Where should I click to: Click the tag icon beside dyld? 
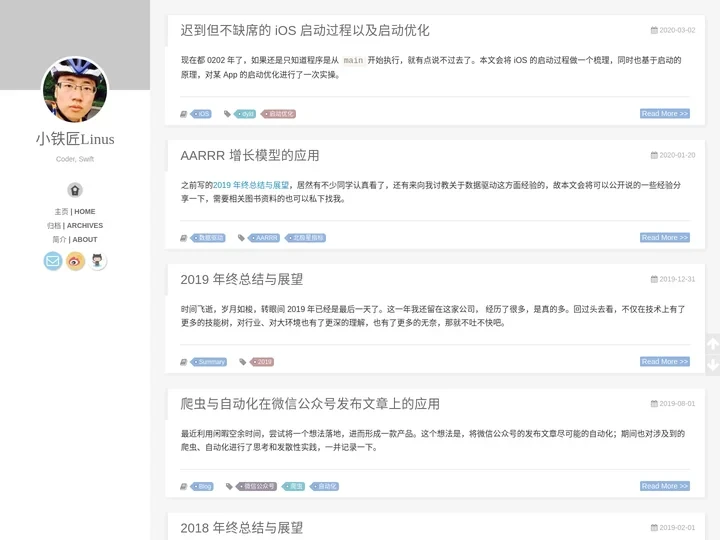pos(227,114)
